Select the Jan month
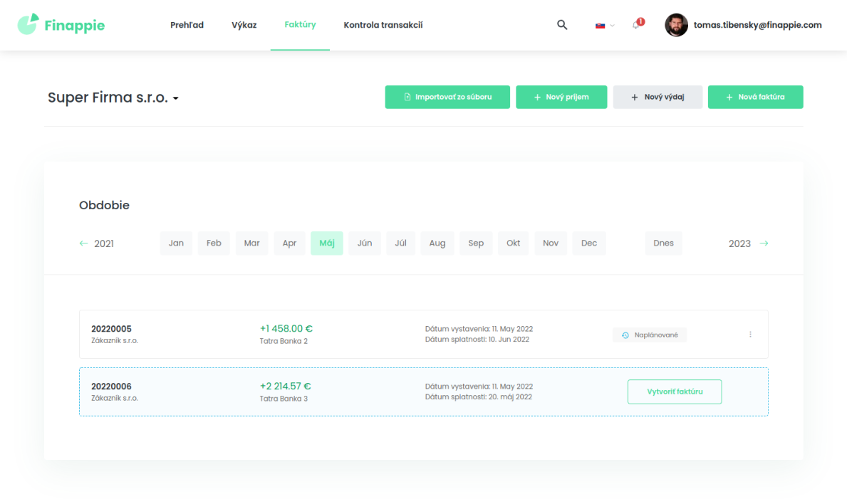The height and width of the screenshot is (504, 847). (x=176, y=243)
